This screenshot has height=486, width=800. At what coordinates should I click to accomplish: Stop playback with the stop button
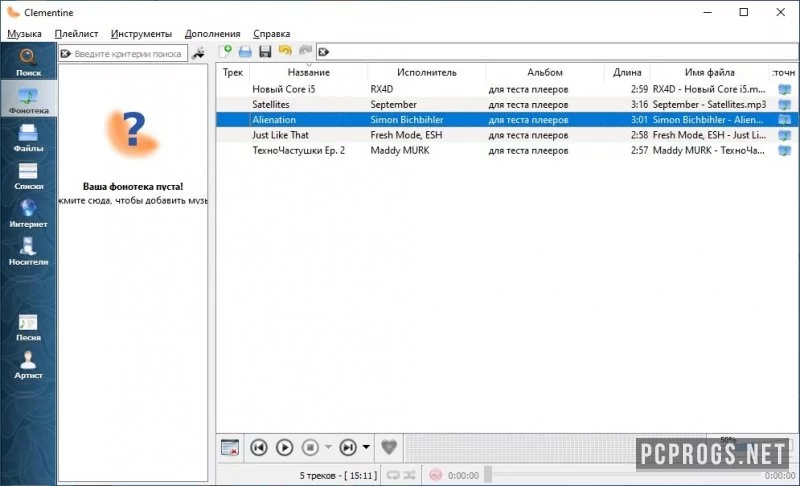click(x=310, y=447)
